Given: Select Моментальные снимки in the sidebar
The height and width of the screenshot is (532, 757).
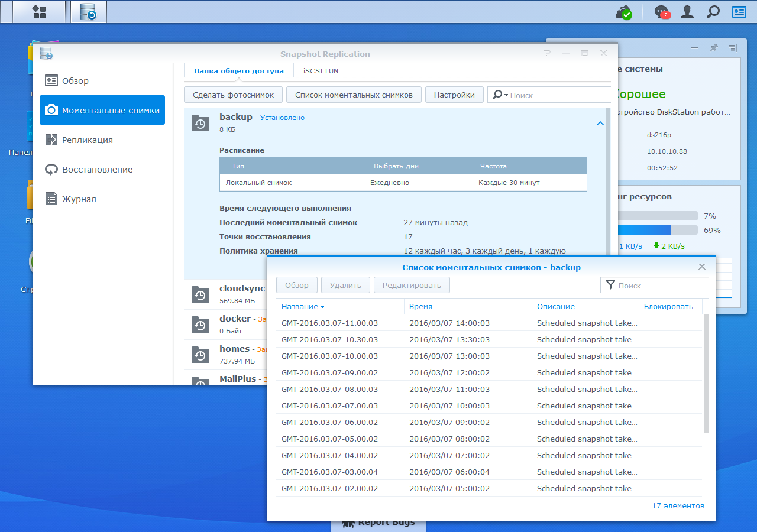Looking at the screenshot, I should (102, 110).
